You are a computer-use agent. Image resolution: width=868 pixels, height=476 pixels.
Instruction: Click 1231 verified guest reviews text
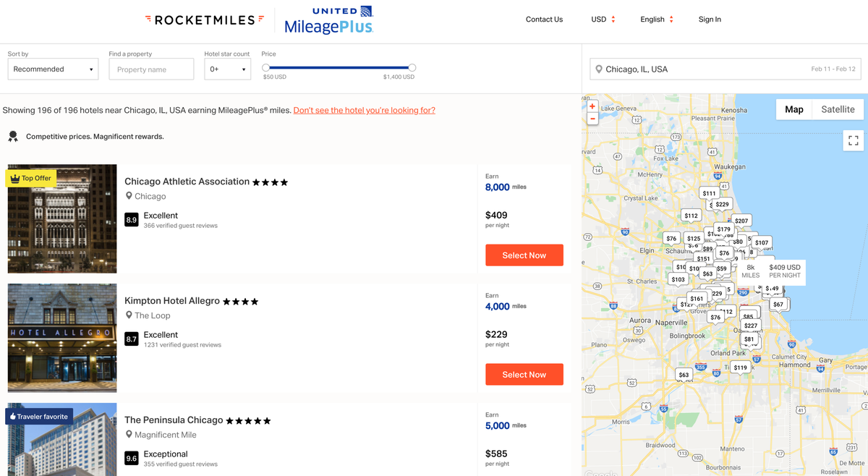(x=182, y=345)
